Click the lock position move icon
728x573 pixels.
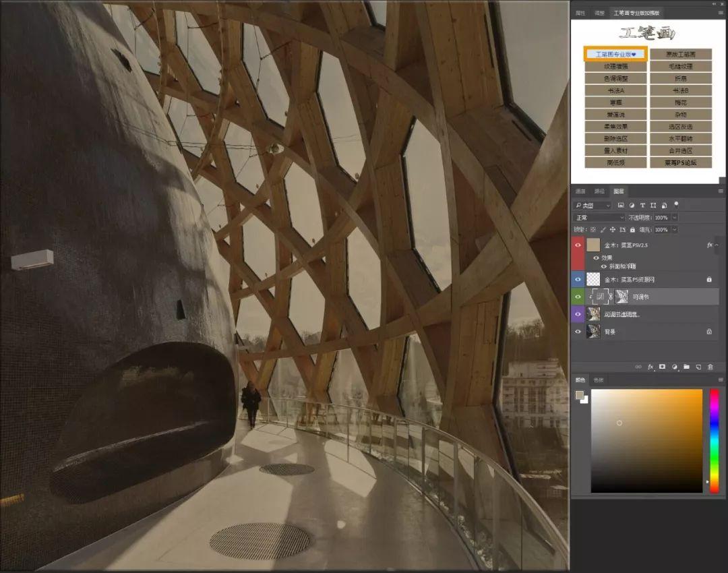[x=612, y=229]
